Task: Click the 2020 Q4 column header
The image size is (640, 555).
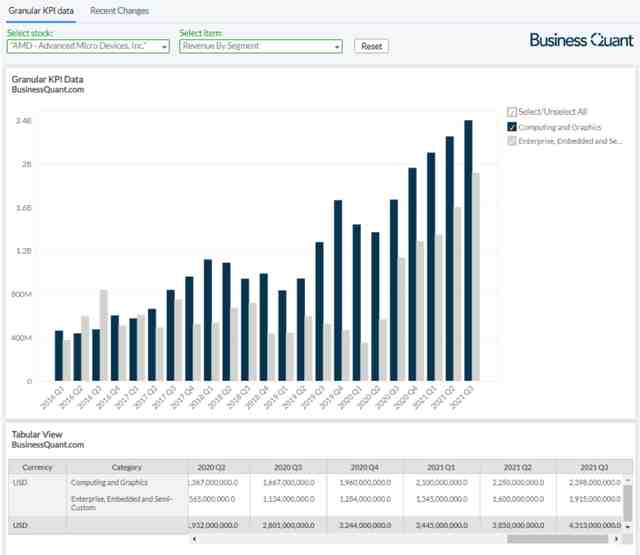Action: coord(365,467)
